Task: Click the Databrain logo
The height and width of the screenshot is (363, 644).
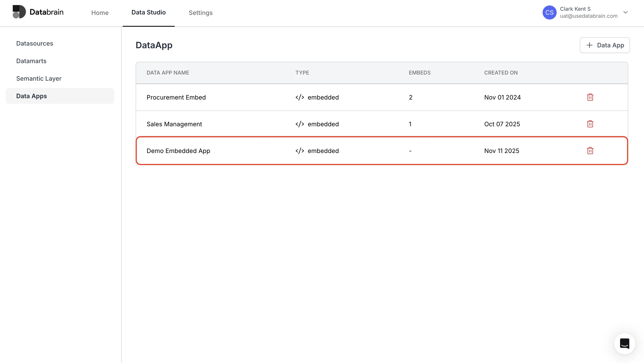Action: [x=38, y=12]
